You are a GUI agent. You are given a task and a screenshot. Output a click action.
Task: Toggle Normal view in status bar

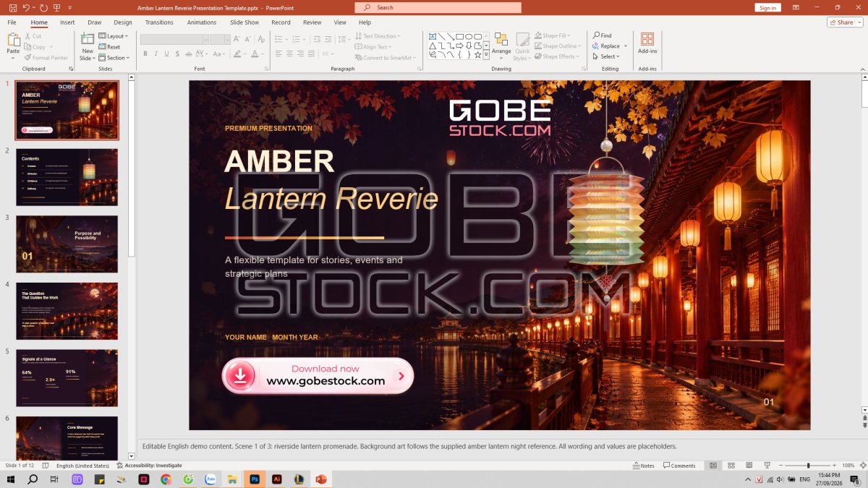click(713, 466)
